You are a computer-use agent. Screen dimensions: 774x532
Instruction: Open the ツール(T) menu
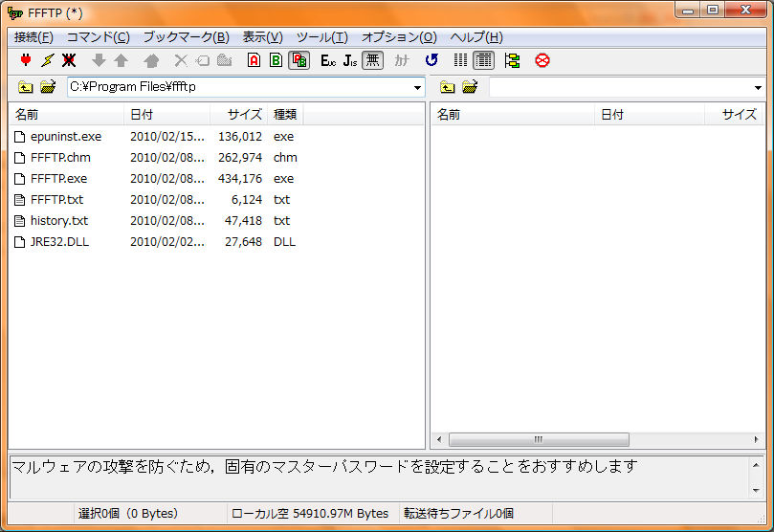tap(321, 37)
